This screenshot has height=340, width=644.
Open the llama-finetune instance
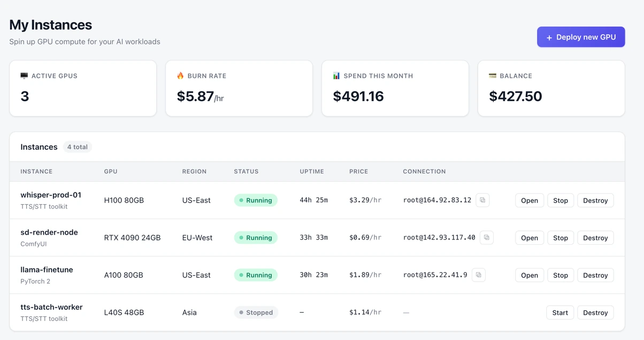(530, 275)
